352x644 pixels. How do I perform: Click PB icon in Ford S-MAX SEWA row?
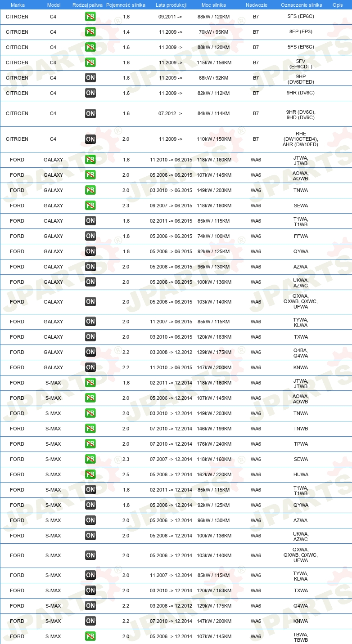[90, 459]
